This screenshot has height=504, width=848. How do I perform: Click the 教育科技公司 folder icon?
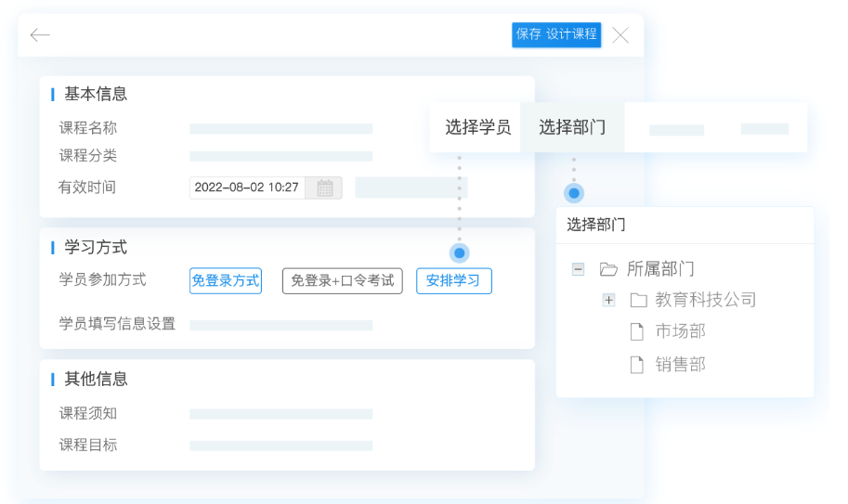(638, 300)
